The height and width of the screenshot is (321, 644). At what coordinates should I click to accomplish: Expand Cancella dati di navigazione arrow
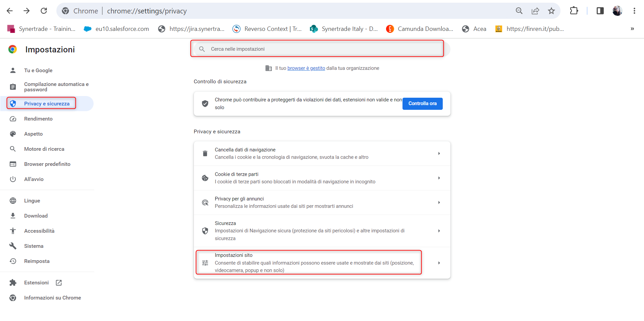[439, 153]
